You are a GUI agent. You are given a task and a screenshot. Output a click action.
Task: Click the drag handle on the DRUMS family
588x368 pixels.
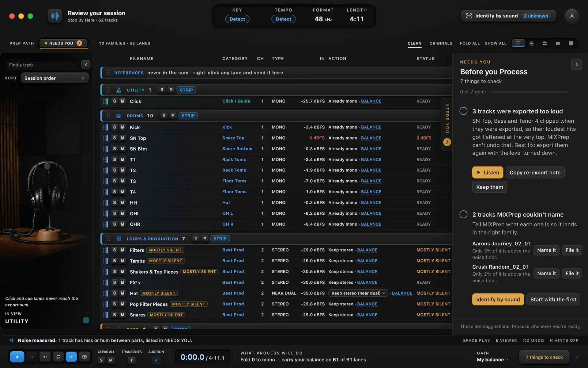(108, 116)
